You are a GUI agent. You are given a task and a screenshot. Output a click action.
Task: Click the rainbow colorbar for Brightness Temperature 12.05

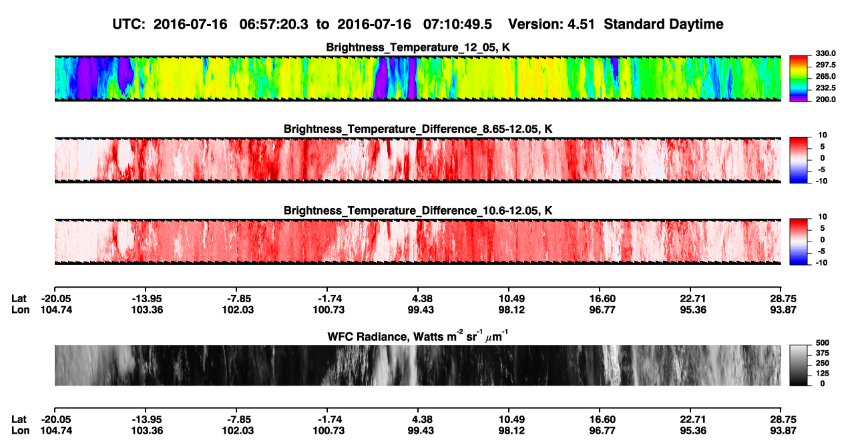(x=799, y=79)
